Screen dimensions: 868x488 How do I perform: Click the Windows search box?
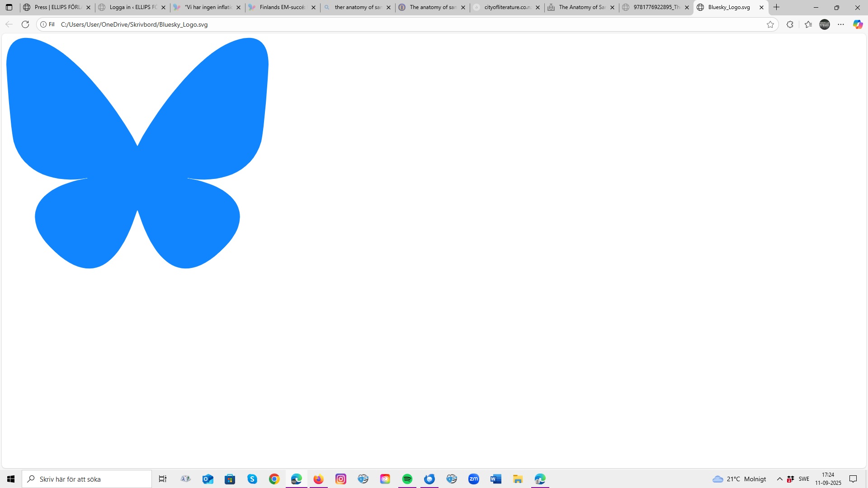[x=87, y=479]
